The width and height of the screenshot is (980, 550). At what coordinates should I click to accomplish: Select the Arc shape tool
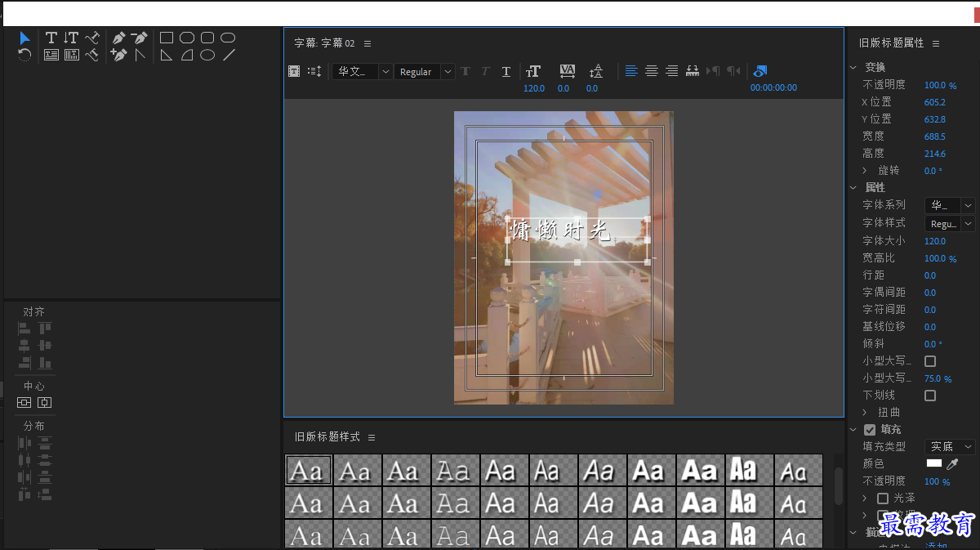tap(187, 55)
